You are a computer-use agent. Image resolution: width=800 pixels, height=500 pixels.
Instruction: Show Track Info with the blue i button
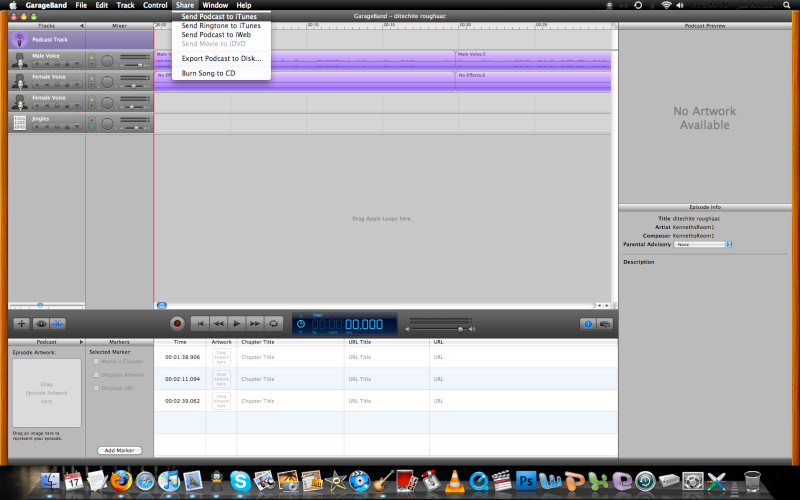pos(588,324)
